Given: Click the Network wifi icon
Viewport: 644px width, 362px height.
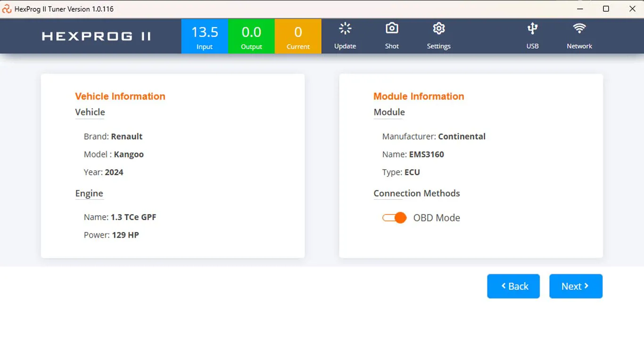Looking at the screenshot, I should [579, 29].
